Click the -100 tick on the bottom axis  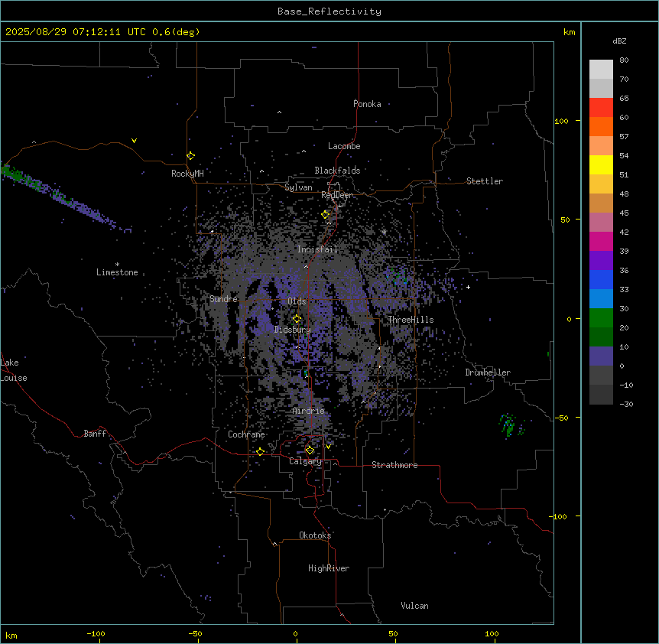(x=96, y=633)
